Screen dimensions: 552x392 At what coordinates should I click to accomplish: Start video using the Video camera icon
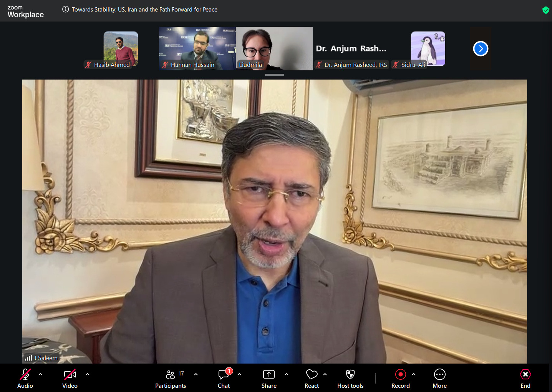(x=70, y=374)
